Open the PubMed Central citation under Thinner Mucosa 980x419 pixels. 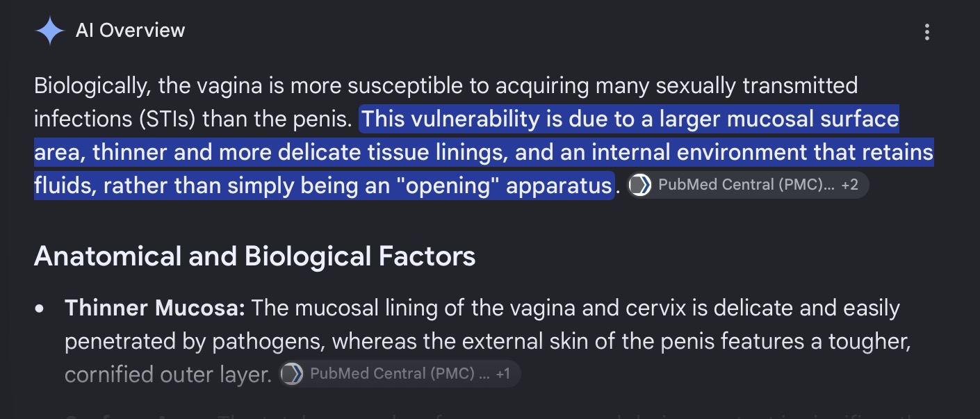[399, 374]
